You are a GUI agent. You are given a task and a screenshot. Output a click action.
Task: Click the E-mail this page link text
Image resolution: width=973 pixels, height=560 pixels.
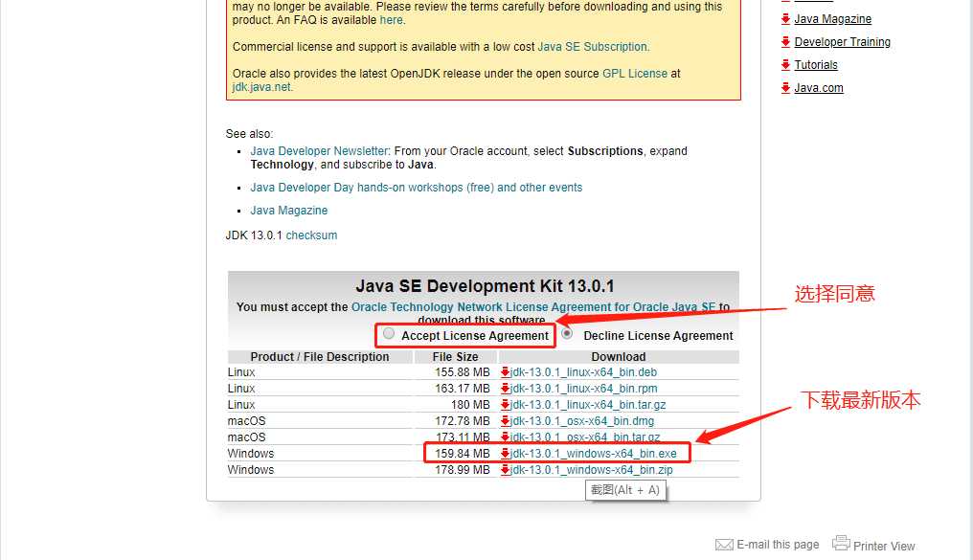[x=778, y=545]
